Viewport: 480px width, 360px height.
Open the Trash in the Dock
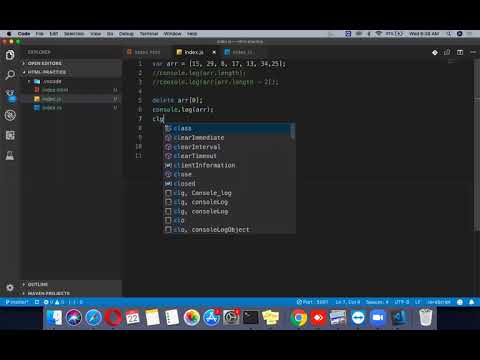[x=425, y=317]
